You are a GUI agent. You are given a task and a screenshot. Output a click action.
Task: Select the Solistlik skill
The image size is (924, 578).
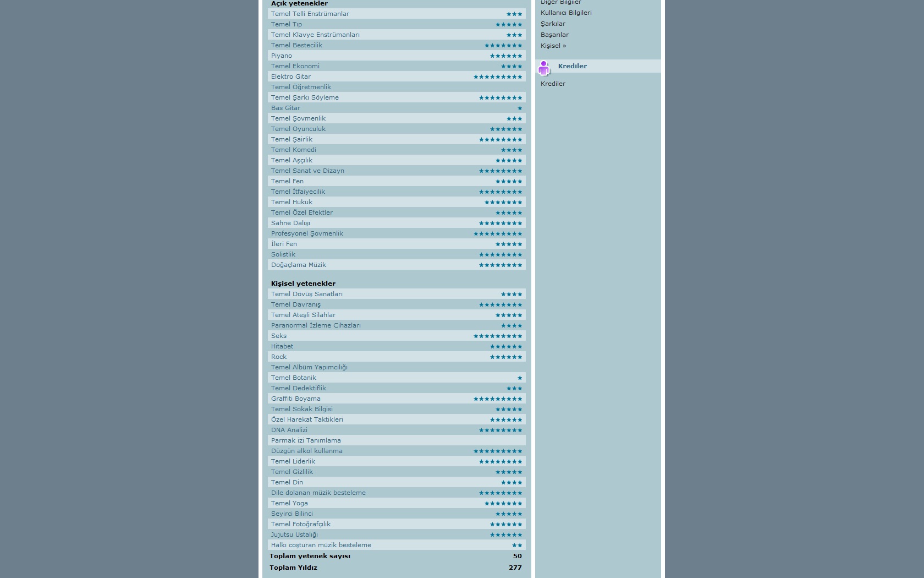tap(283, 254)
